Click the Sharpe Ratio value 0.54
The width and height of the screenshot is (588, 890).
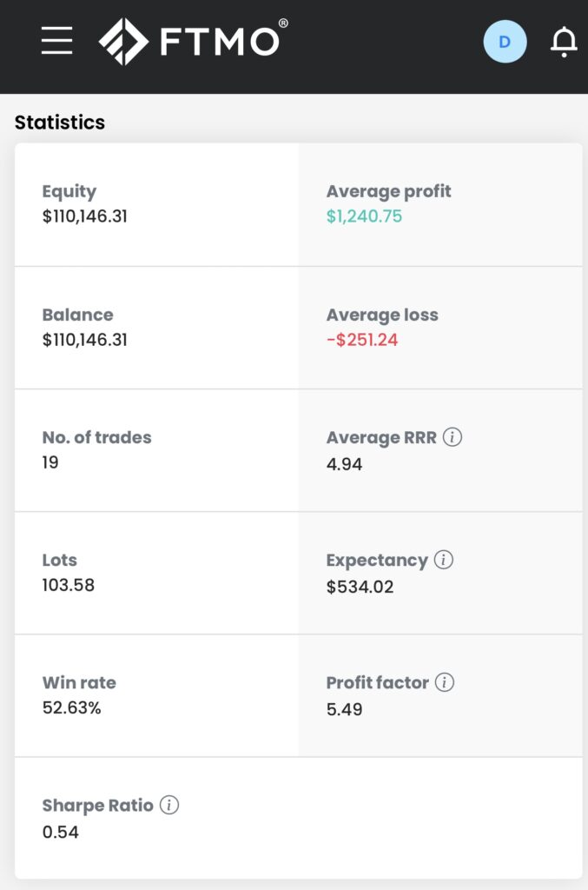click(x=61, y=832)
